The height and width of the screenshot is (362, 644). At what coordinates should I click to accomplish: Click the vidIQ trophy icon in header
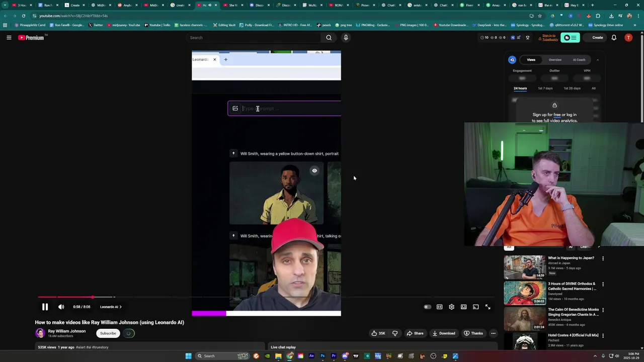pyautogui.click(x=527, y=38)
